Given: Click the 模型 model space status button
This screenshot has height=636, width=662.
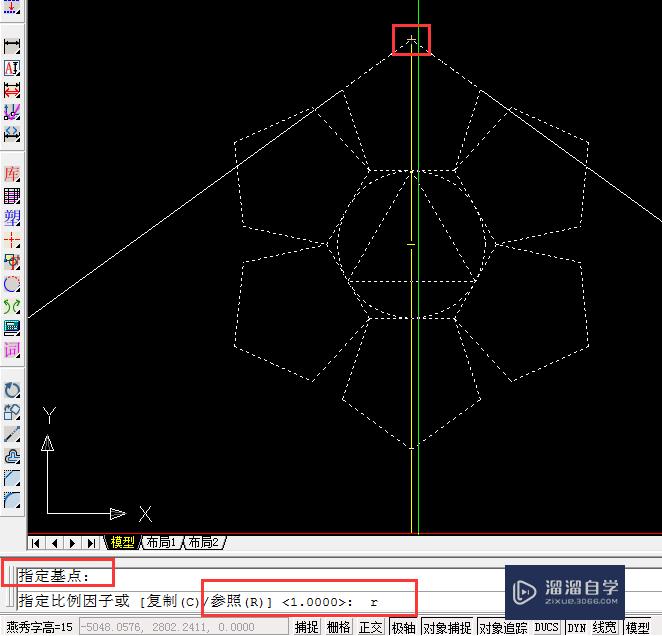Looking at the screenshot, I should click(x=638, y=627).
